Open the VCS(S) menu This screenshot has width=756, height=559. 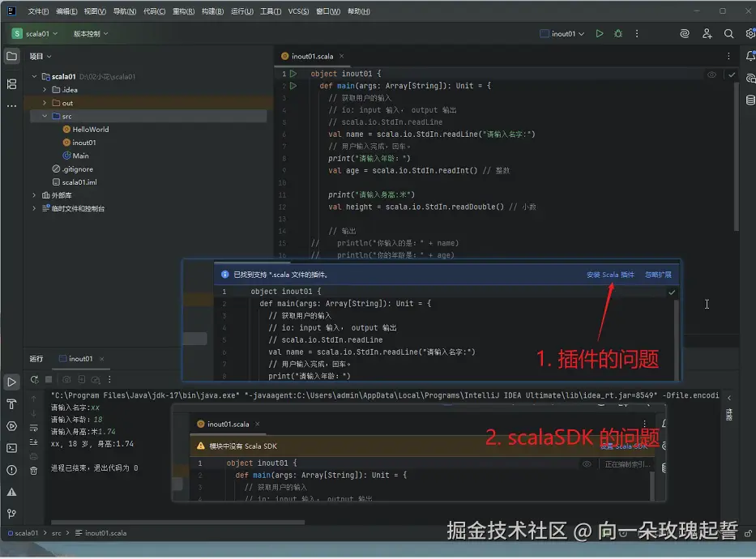point(298,11)
